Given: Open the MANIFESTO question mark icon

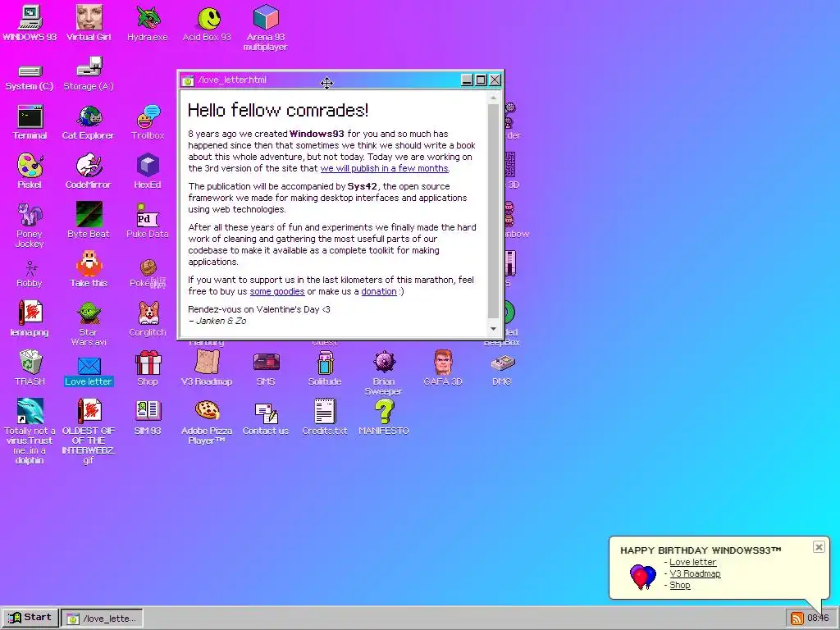Looking at the screenshot, I should point(384,418).
